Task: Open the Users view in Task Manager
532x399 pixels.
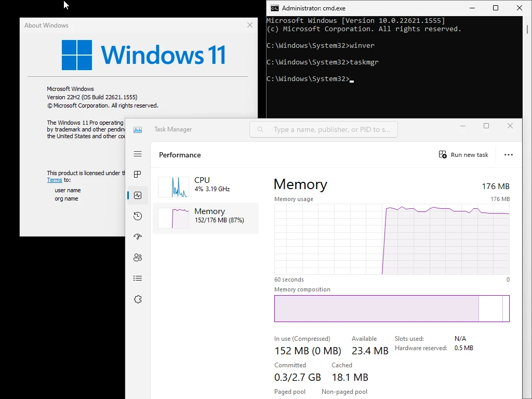Action: coord(137,257)
